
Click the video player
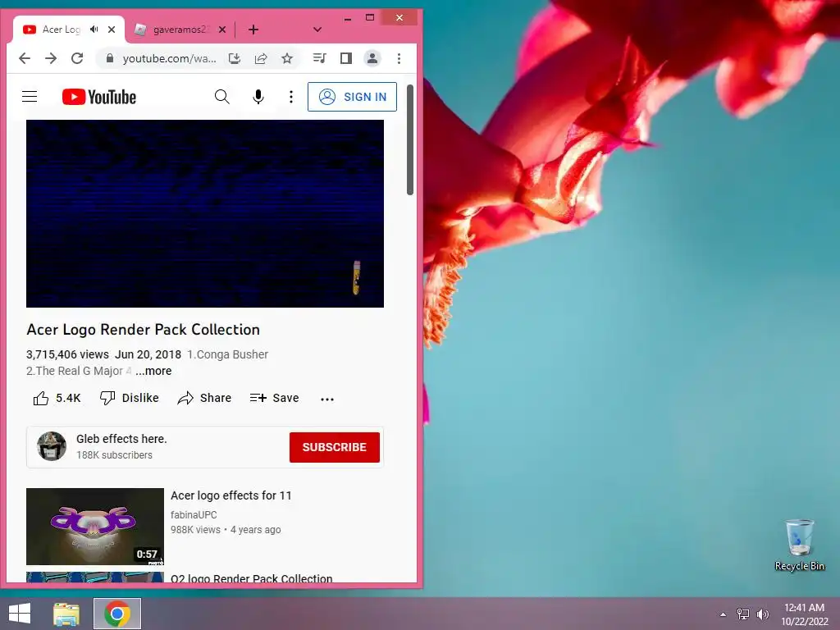(x=205, y=213)
